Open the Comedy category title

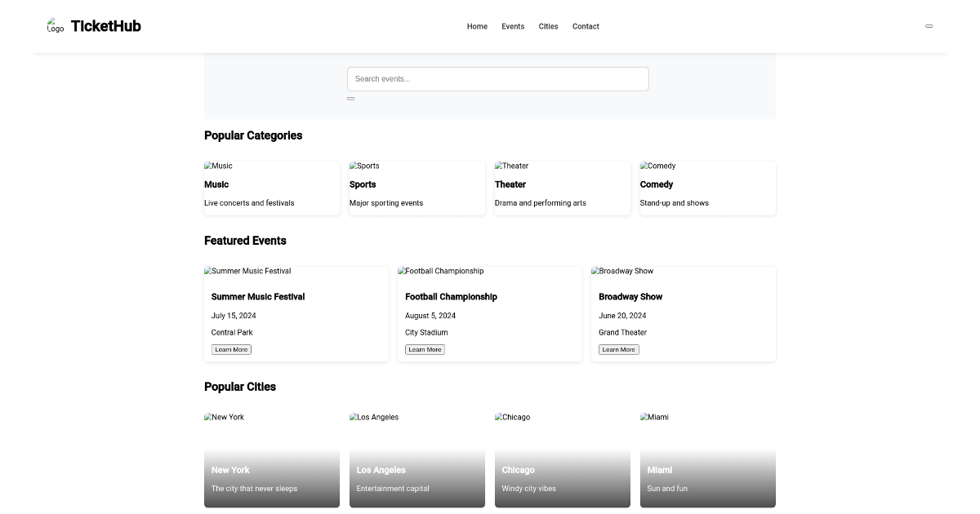click(x=657, y=184)
